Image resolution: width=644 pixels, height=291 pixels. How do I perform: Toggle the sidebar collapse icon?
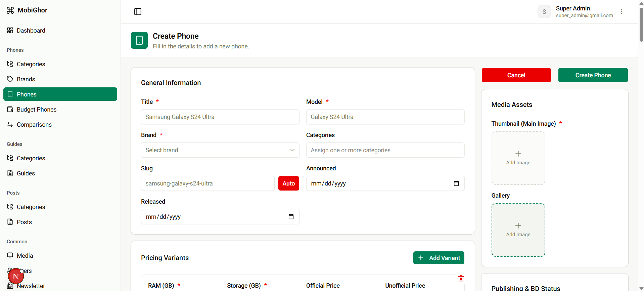click(x=138, y=12)
